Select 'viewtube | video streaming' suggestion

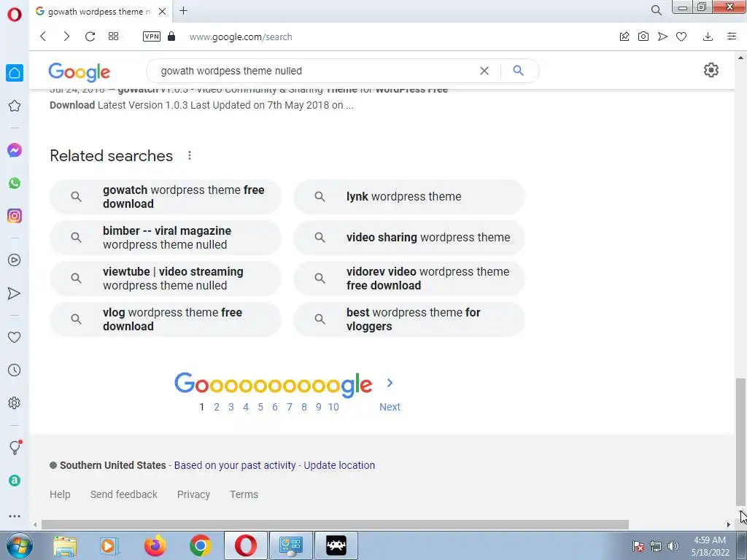[166, 279]
